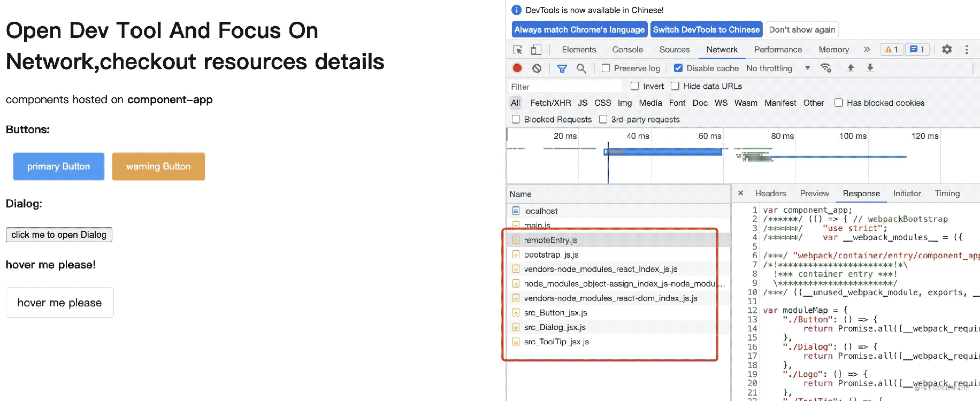Expand more DevTools tabs chevron

pos(867,49)
